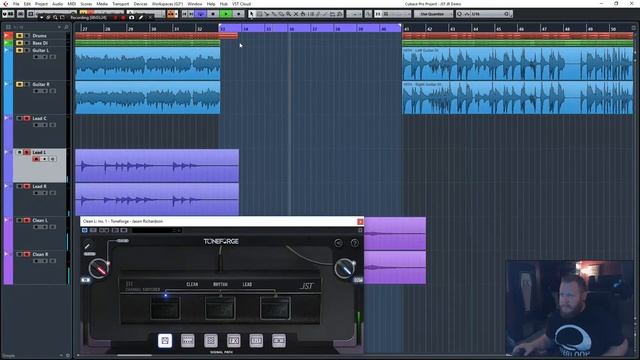Click the arrow on Drums track color strip
Viewport: 640px width, 360px height.
coord(7,36)
